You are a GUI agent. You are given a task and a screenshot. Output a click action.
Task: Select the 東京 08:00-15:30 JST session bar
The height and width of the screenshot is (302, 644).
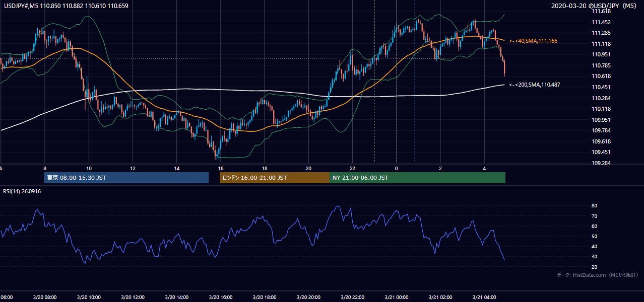point(126,178)
